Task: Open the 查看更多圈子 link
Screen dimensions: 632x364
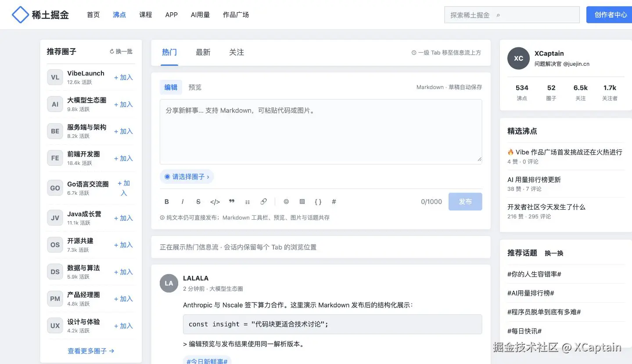Action: pos(91,351)
